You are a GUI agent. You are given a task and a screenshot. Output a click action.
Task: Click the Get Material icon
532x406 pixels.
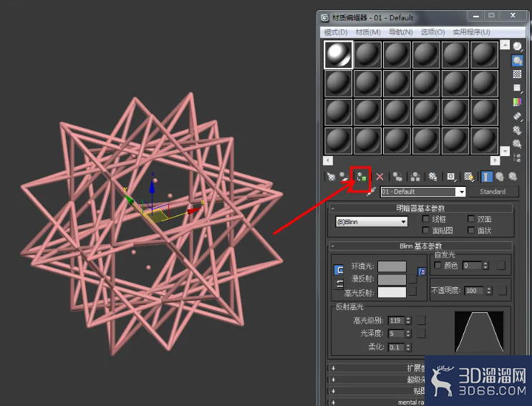tap(331, 176)
